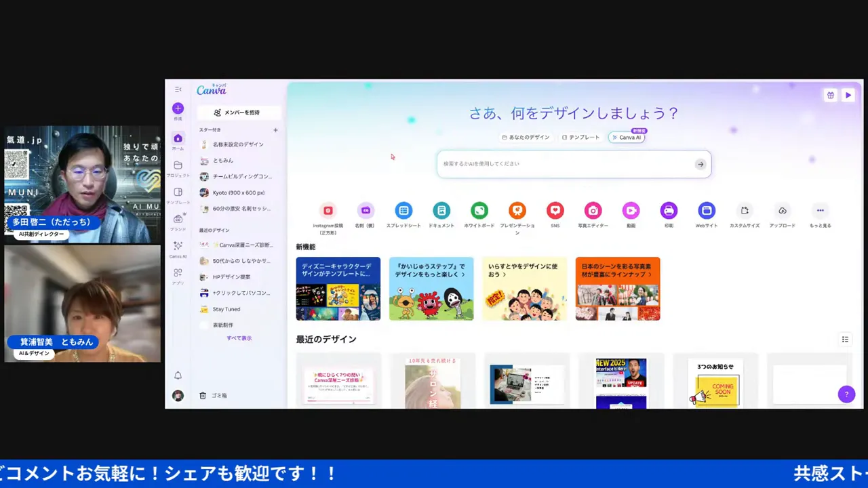This screenshot has width=868, height=488.
Task: Click the メンバーを招待 button
Action: click(239, 112)
